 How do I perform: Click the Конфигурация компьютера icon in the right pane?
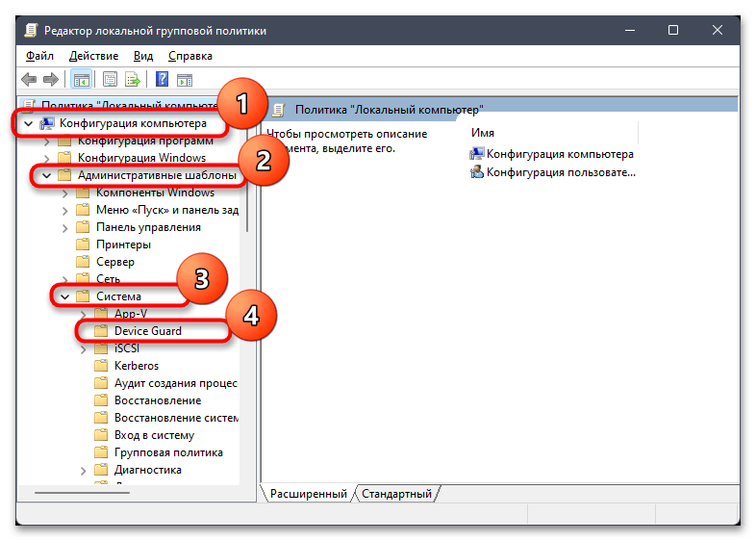477,154
